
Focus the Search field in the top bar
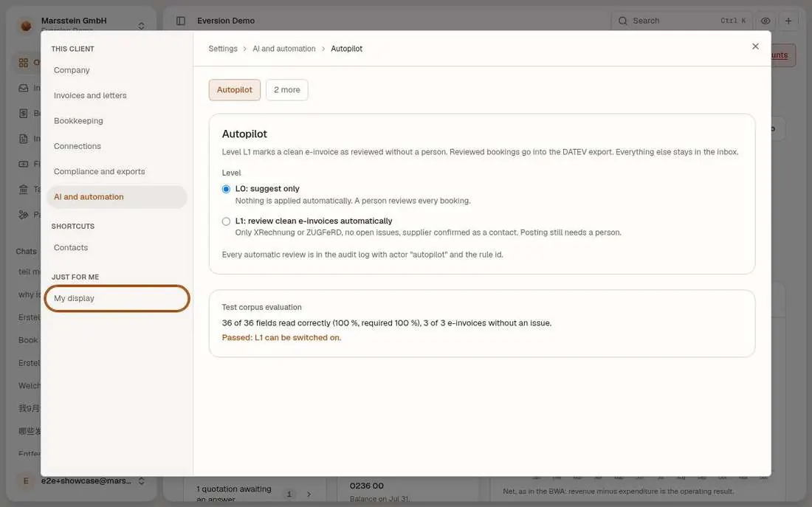click(x=681, y=21)
